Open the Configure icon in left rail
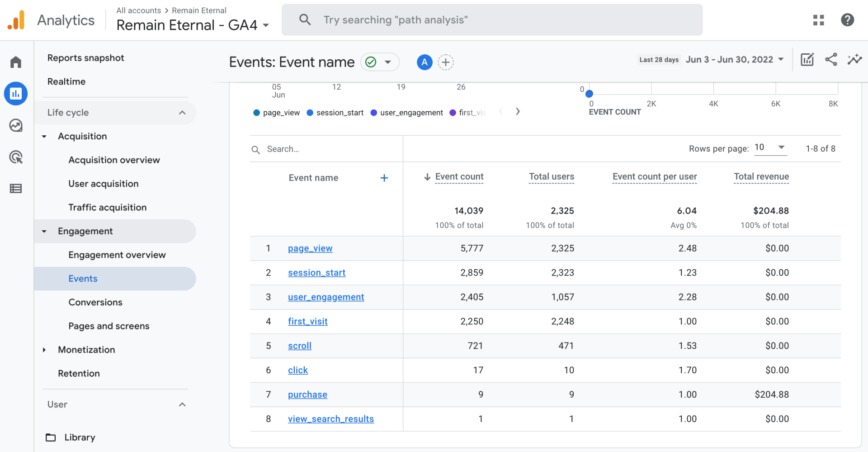 [x=16, y=189]
